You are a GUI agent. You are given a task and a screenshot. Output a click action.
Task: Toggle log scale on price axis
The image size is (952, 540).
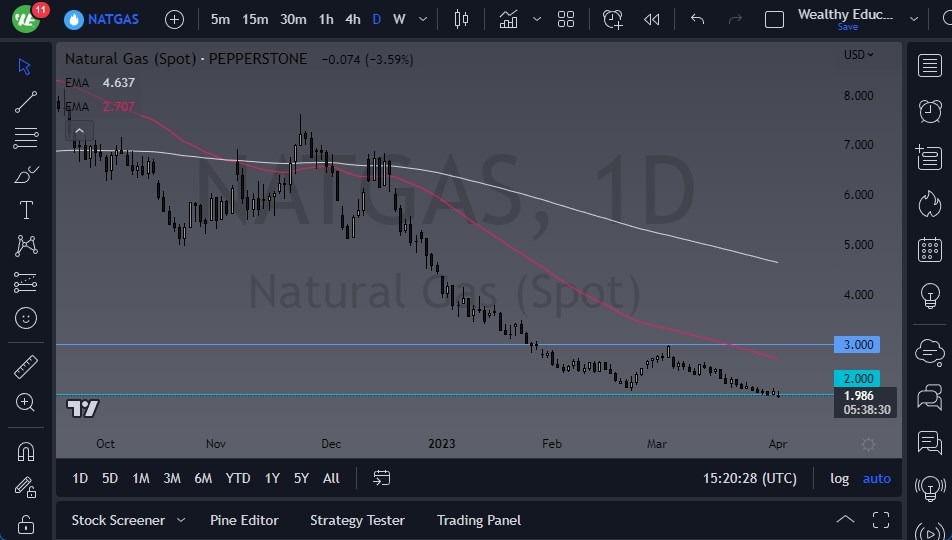click(839, 479)
